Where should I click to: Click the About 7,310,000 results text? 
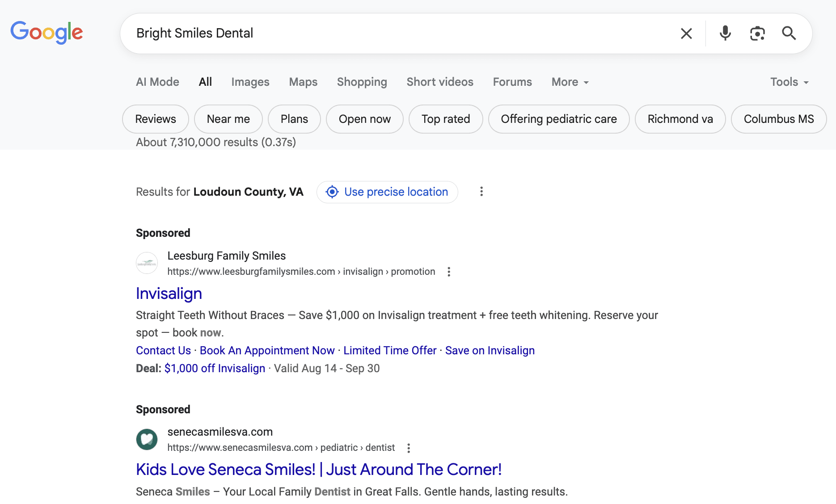[216, 143]
